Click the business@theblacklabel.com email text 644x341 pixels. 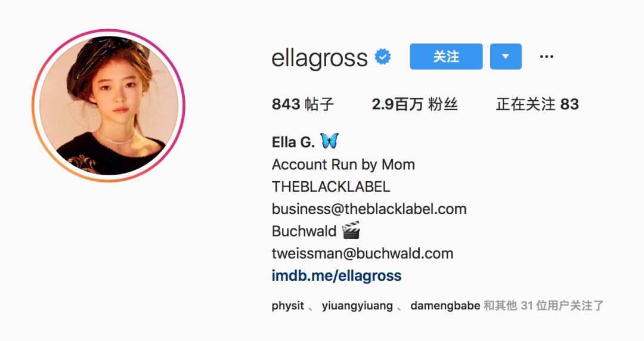tap(369, 209)
